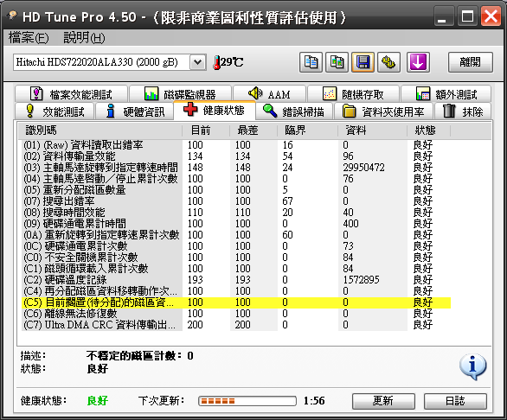
Task: Open the 說明(H) menu
Action: pos(84,38)
